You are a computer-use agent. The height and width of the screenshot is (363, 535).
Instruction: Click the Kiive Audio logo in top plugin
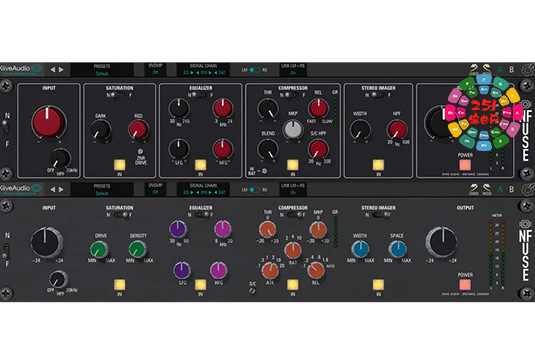pos(20,69)
